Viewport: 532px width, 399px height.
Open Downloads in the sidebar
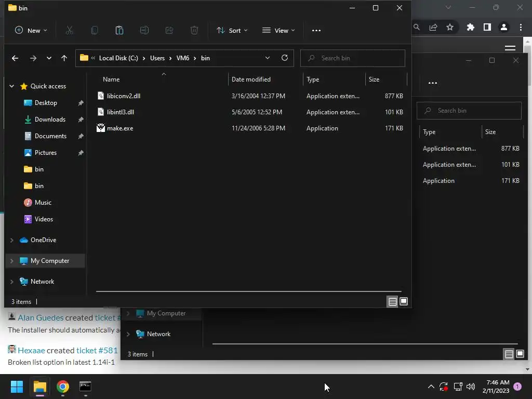50,119
